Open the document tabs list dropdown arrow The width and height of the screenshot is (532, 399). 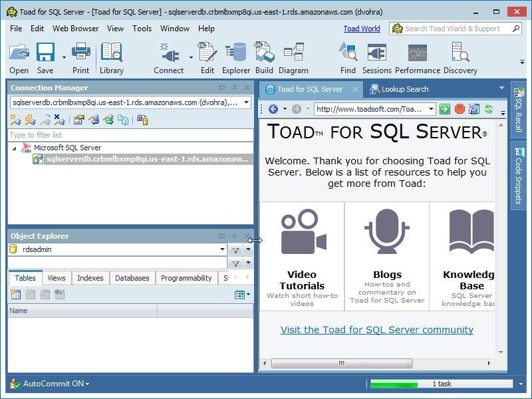tap(501, 88)
